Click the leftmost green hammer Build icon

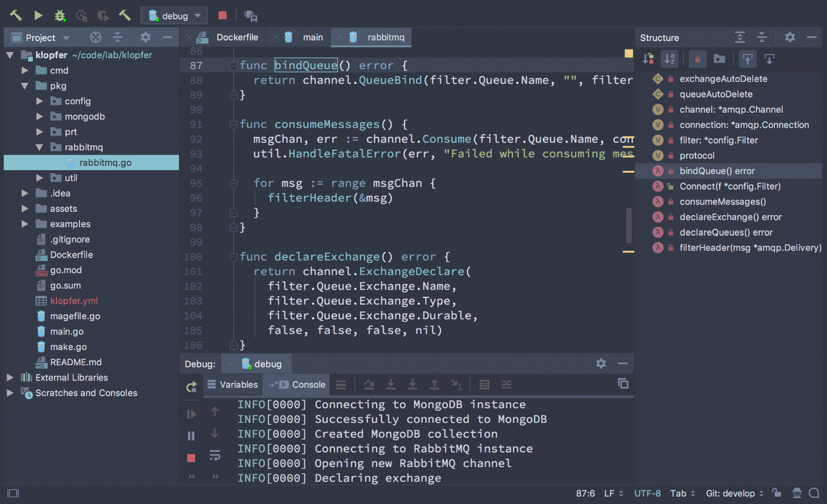16,15
